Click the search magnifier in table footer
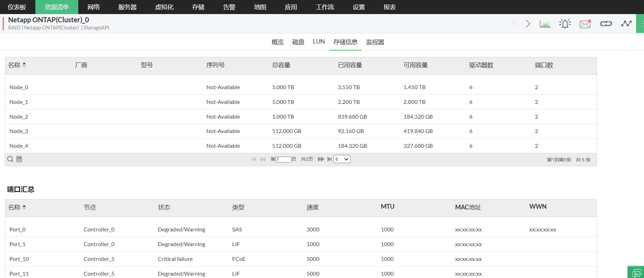This screenshot has width=644, height=278. coord(10,159)
